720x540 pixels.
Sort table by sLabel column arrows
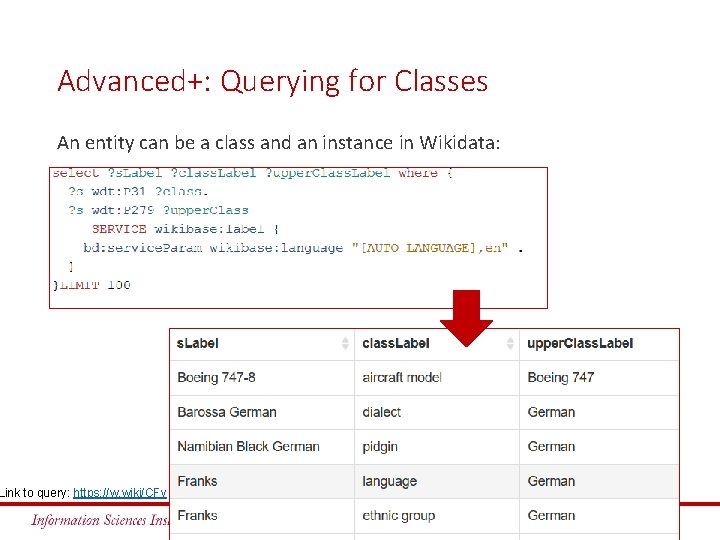(x=345, y=343)
